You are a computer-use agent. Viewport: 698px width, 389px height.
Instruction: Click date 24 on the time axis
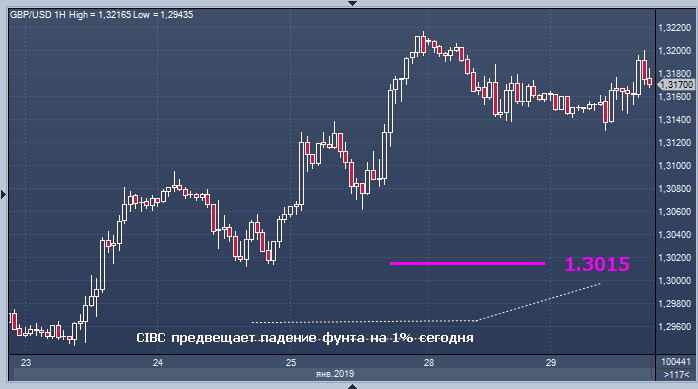(x=158, y=363)
